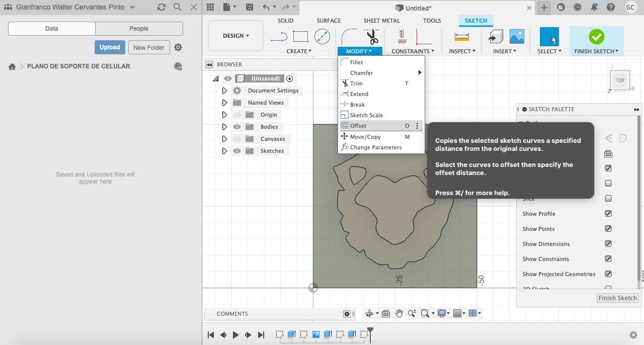644x345 pixels.
Task: Choose Sketch Scale from Modify menu
Action: pos(381,115)
